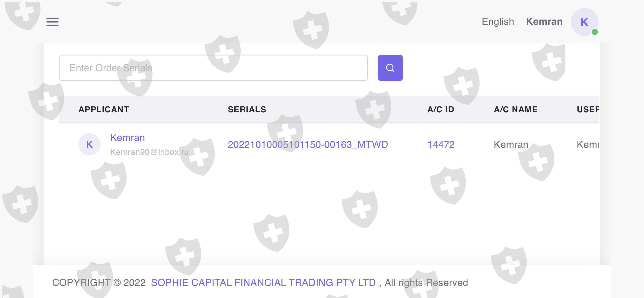Image resolution: width=644 pixels, height=298 pixels.
Task: Open serial 2022101000510115​0-00163_MTWD link
Action: click(307, 144)
